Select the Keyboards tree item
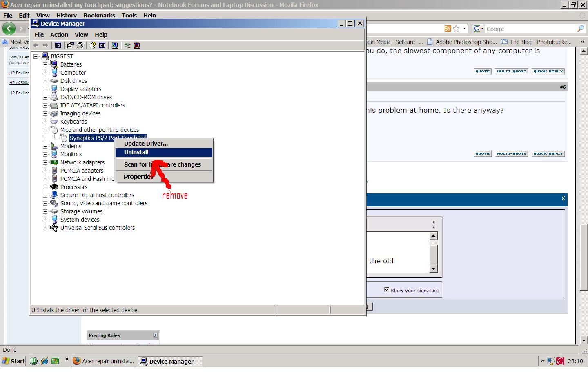Screen dimensions: 588x373 pyautogui.click(x=73, y=122)
